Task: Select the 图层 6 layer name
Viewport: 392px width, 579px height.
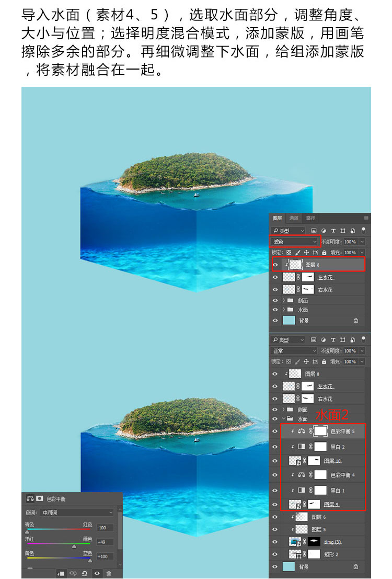Action: [318, 517]
